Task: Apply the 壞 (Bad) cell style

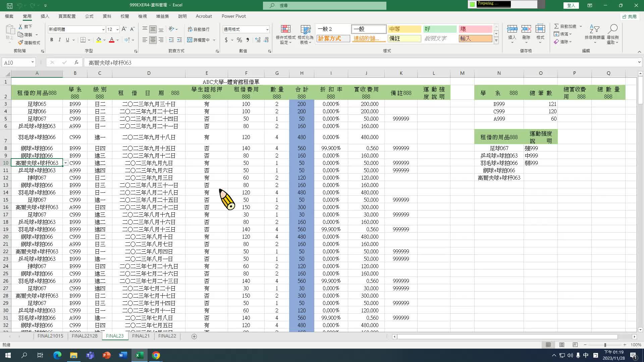Action: [475, 29]
